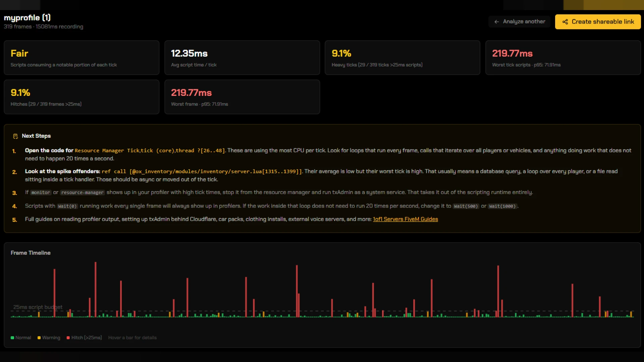The image size is (644, 362).
Task: Click the 219.77ms Worst frame card
Action: coord(242,97)
